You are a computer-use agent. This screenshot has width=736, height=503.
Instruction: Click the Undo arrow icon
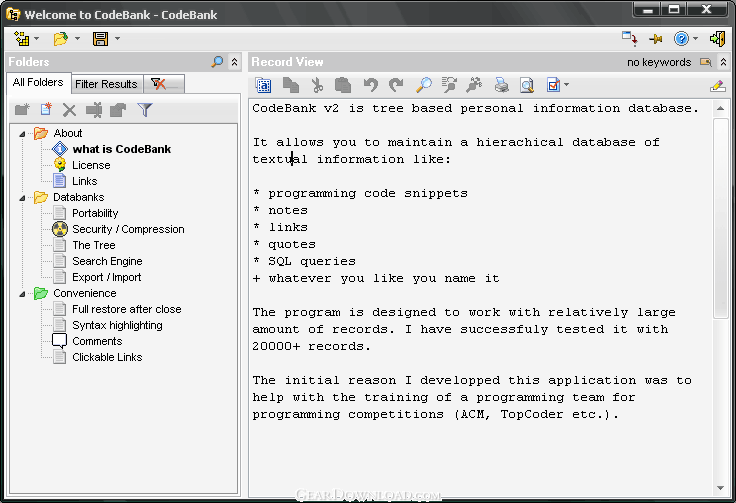370,85
